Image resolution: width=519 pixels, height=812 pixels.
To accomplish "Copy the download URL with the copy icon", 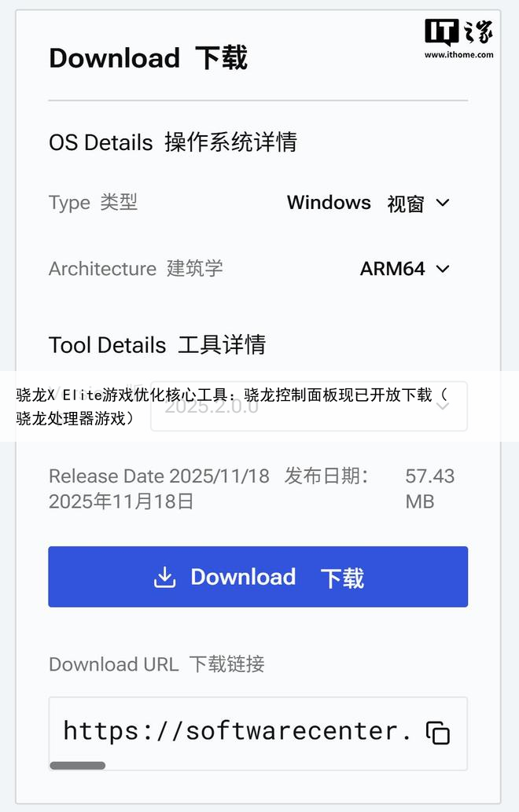I will 438,732.
